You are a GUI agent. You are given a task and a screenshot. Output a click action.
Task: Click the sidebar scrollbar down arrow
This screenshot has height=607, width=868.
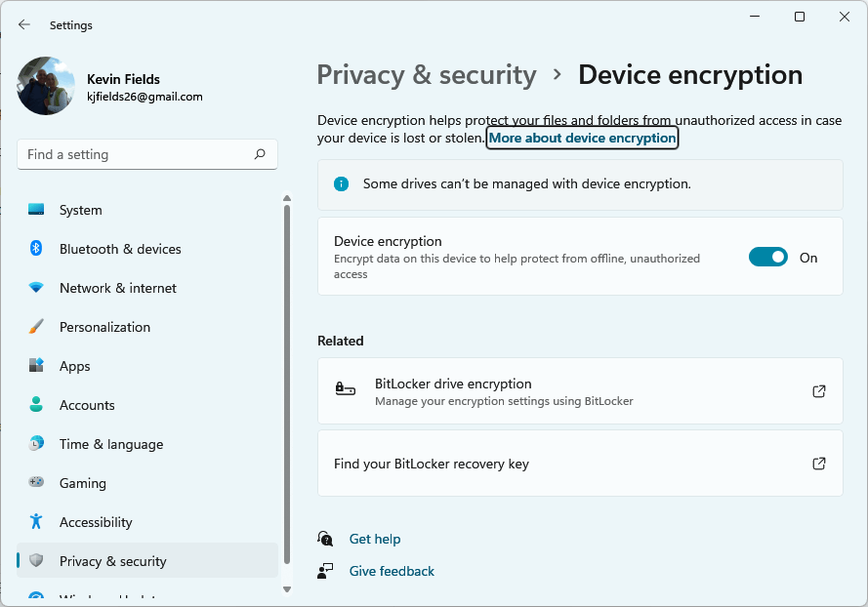(287, 589)
